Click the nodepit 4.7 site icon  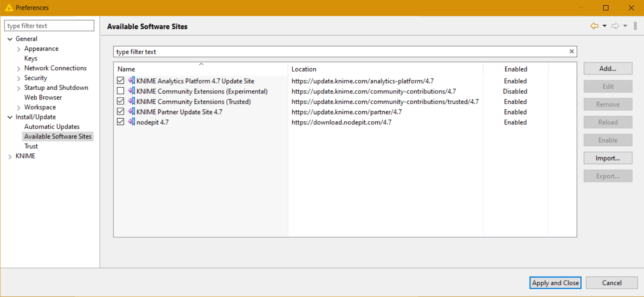131,122
